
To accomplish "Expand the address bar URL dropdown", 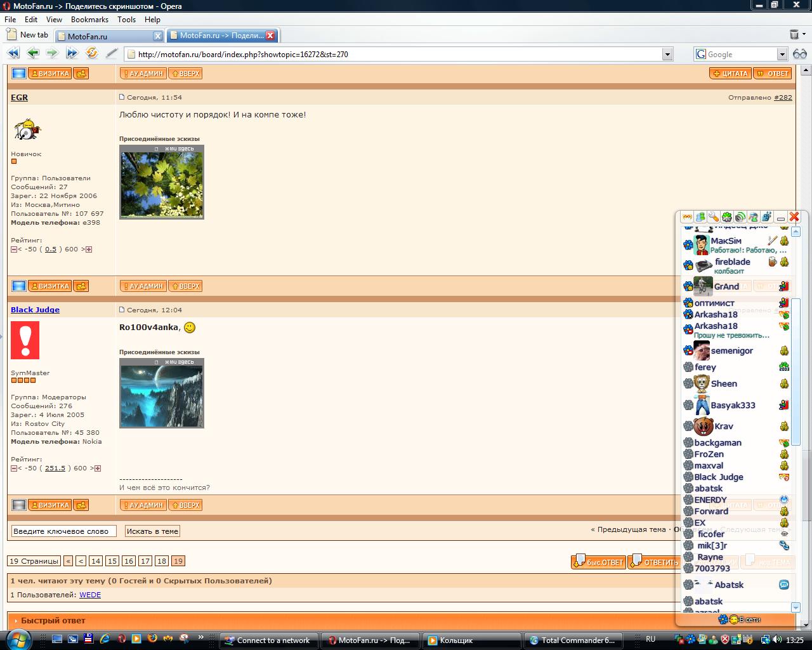I will tap(667, 55).
